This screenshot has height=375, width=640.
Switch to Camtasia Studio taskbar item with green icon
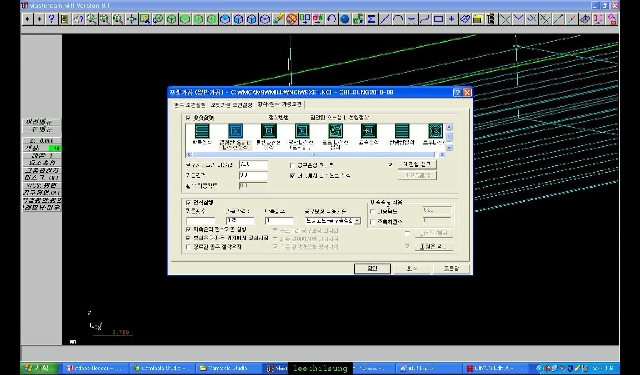pos(163,368)
